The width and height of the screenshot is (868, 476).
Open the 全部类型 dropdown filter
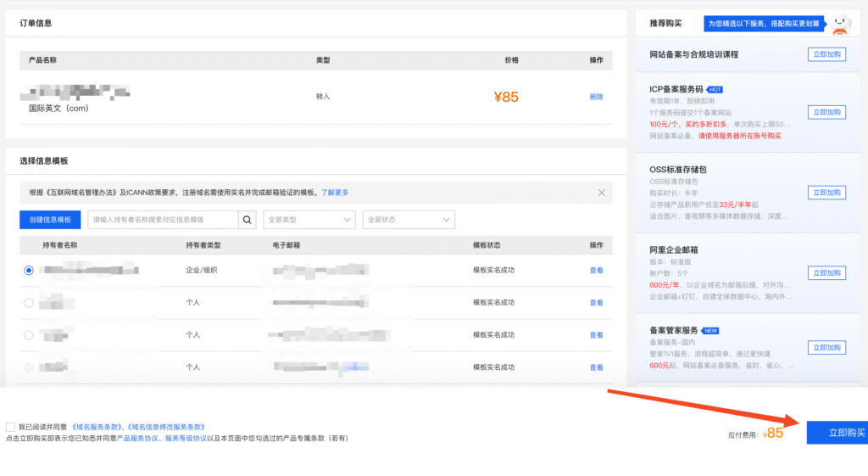pos(309,221)
